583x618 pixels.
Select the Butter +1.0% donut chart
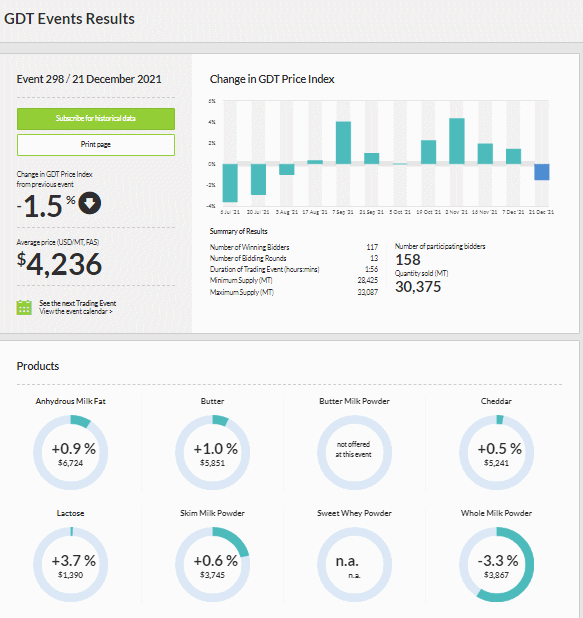(212, 452)
